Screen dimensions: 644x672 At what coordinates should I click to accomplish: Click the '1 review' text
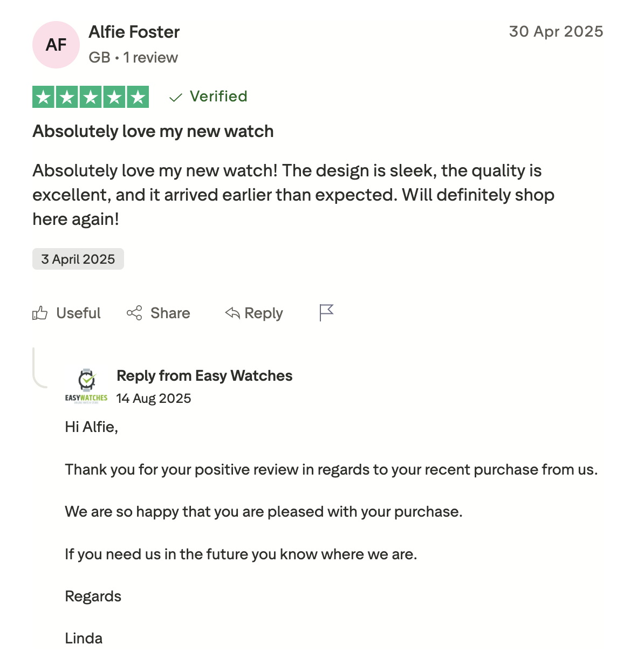[x=150, y=58]
